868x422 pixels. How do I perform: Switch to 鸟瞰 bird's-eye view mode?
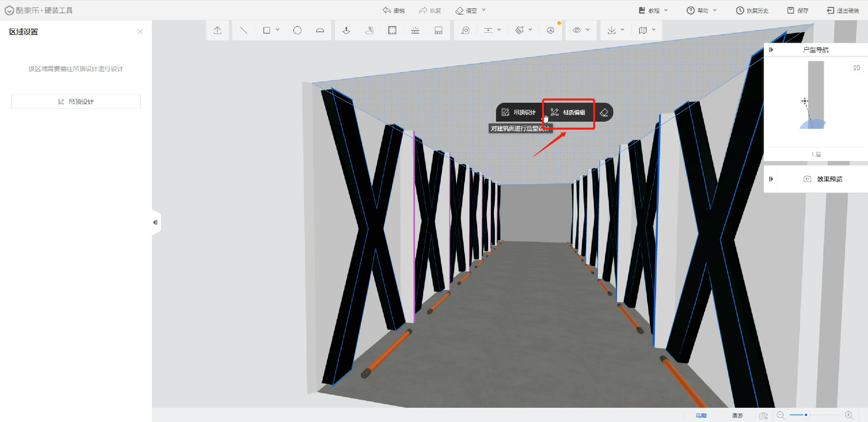point(701,416)
